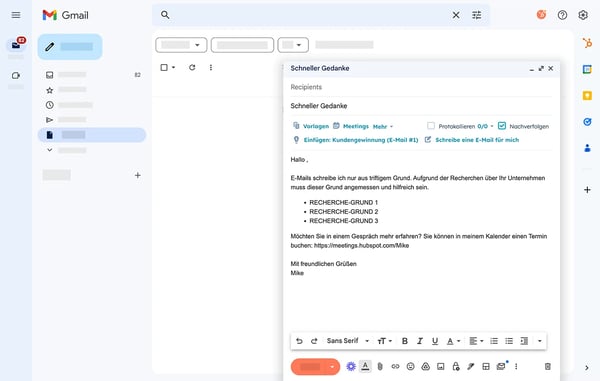Click the Recipients field

(421, 87)
